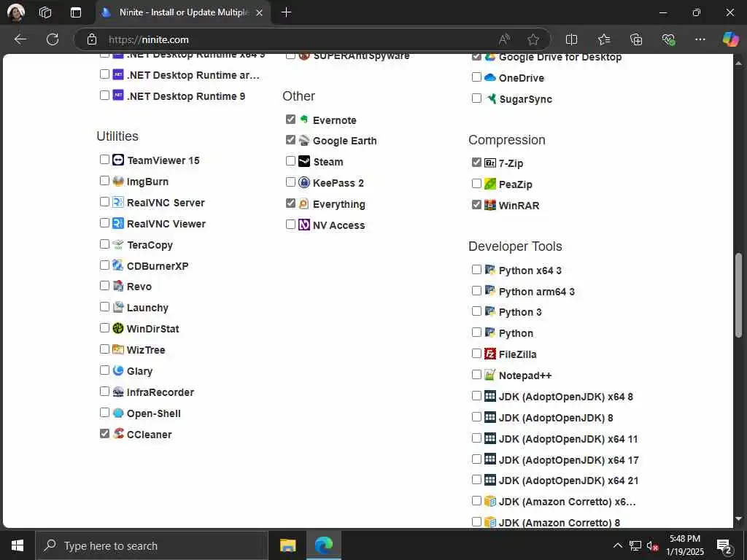Image resolution: width=747 pixels, height=560 pixels.
Task: Click the Launchy label
Action: pyautogui.click(x=147, y=308)
